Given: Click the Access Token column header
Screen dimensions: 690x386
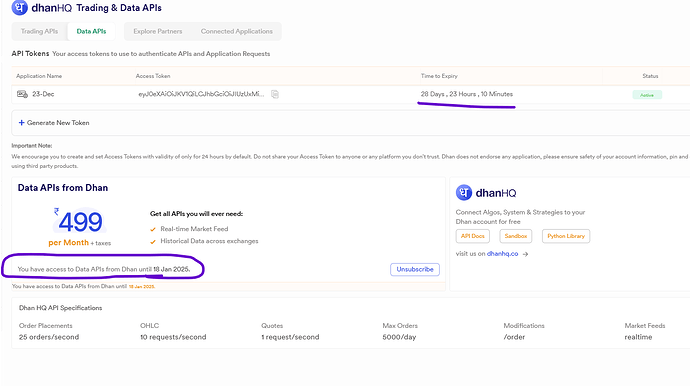Looking at the screenshot, I should (153, 76).
